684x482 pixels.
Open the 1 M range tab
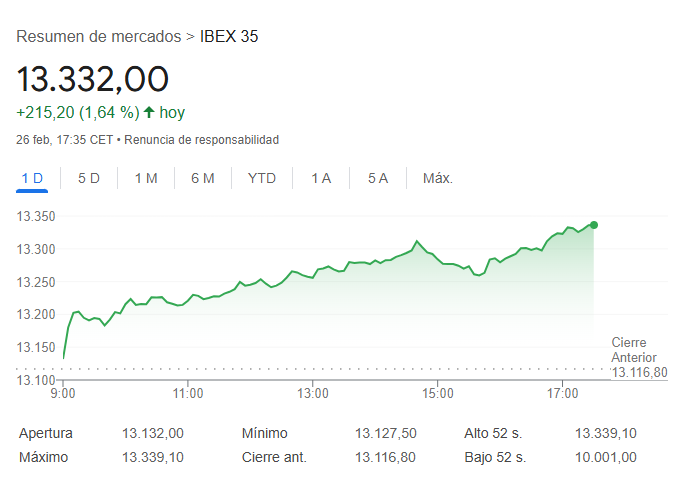(146, 178)
